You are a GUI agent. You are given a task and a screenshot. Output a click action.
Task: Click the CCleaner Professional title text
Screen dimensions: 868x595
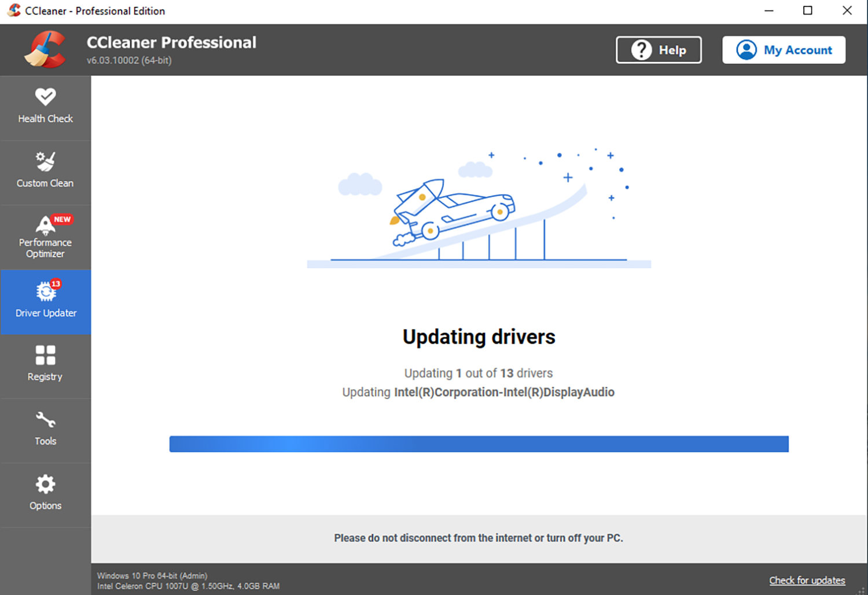click(171, 42)
